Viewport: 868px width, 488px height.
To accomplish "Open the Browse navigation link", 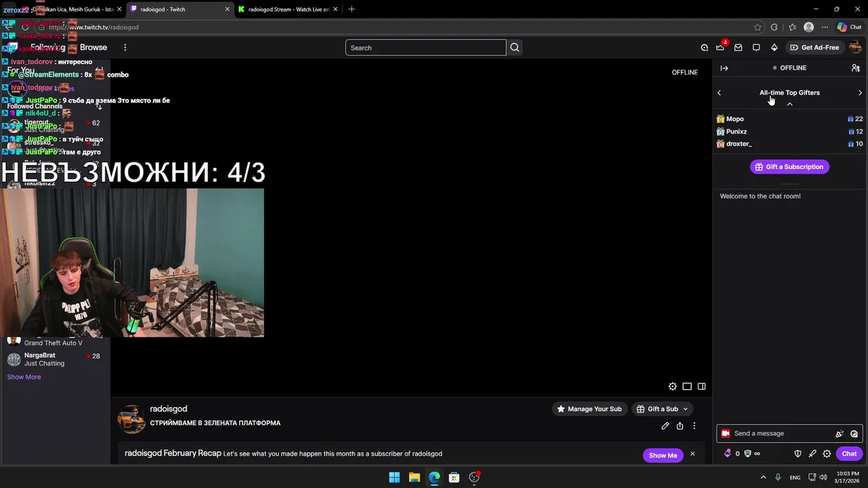I will pos(94,47).
